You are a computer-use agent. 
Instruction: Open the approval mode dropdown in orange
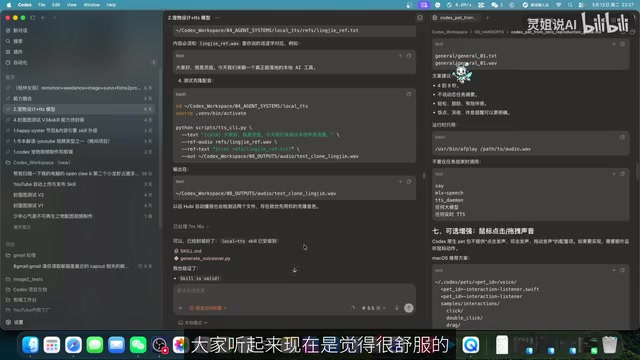208,308
